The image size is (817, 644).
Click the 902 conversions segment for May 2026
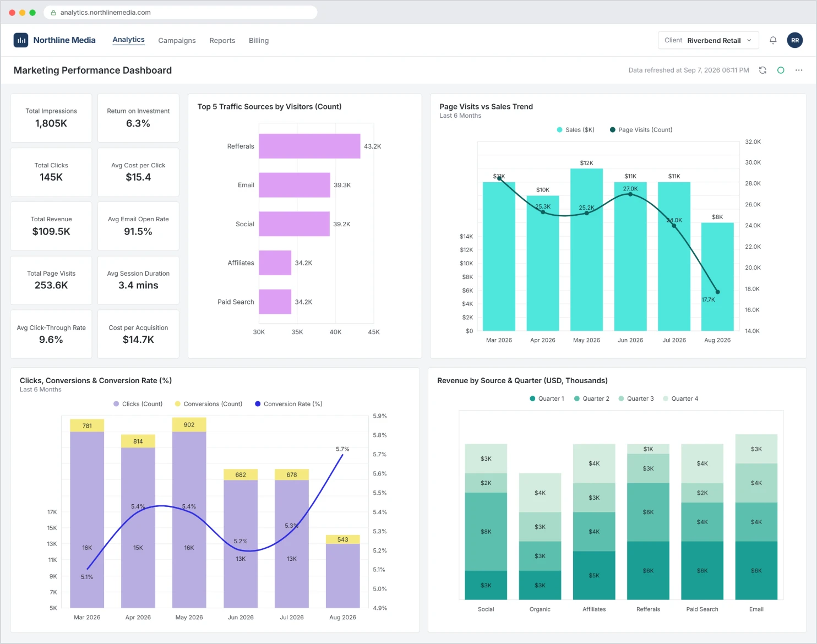coord(189,424)
